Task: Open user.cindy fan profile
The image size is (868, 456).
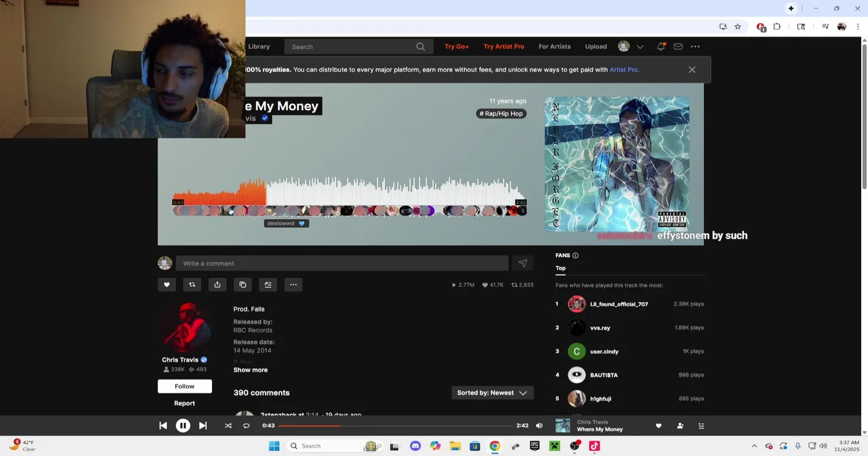Action: tap(604, 351)
